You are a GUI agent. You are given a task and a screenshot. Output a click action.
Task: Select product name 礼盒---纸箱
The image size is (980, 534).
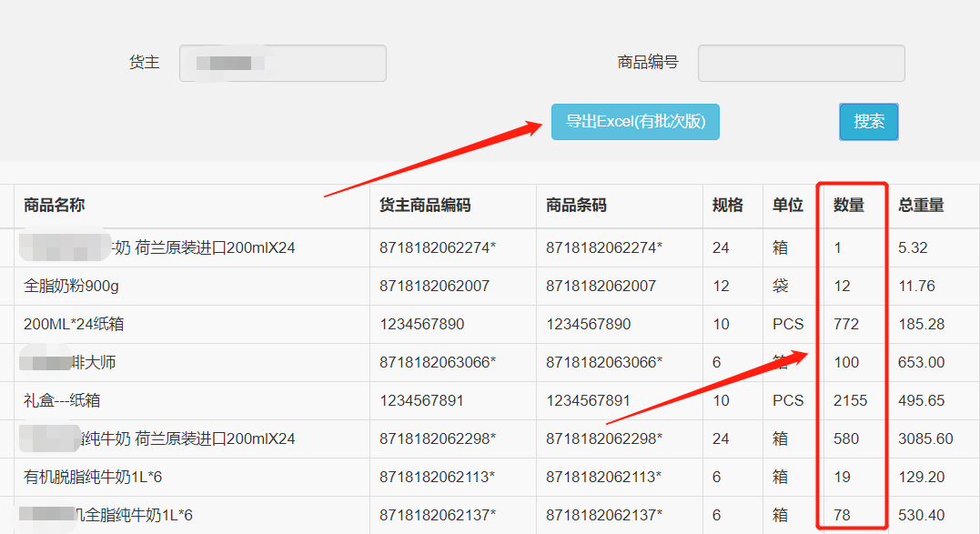point(62,400)
